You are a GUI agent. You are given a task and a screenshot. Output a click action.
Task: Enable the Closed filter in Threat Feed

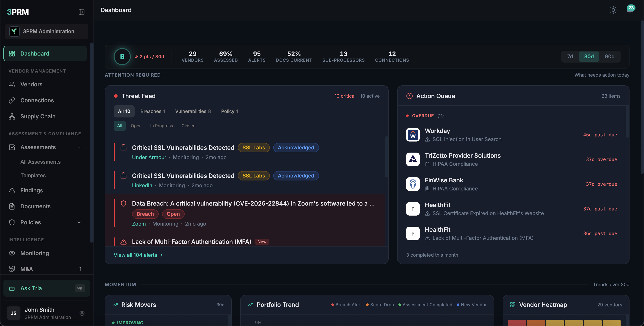[x=188, y=126]
